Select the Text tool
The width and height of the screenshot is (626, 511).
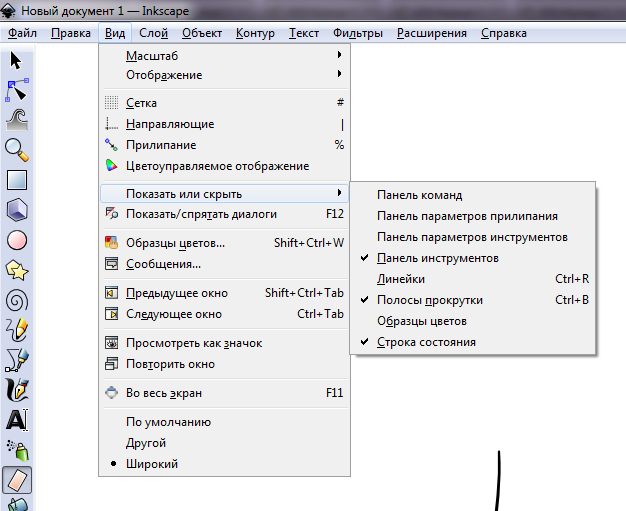click(x=17, y=420)
